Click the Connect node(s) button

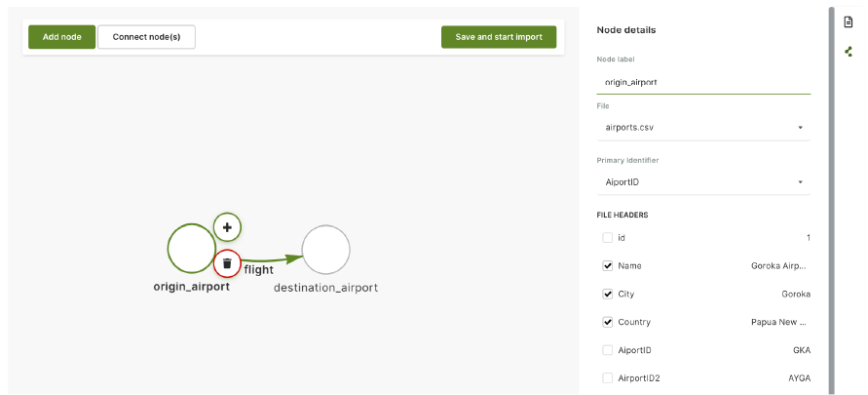coord(146,37)
